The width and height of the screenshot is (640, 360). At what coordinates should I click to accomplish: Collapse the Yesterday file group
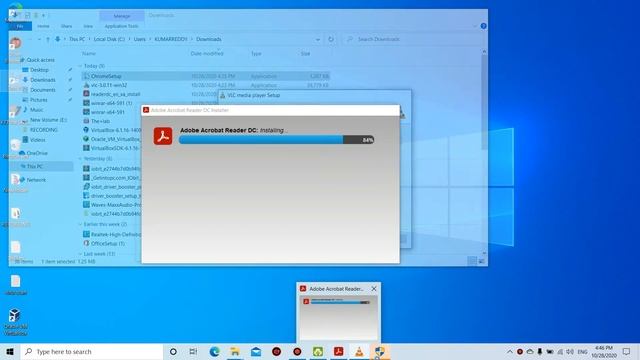(x=80, y=159)
